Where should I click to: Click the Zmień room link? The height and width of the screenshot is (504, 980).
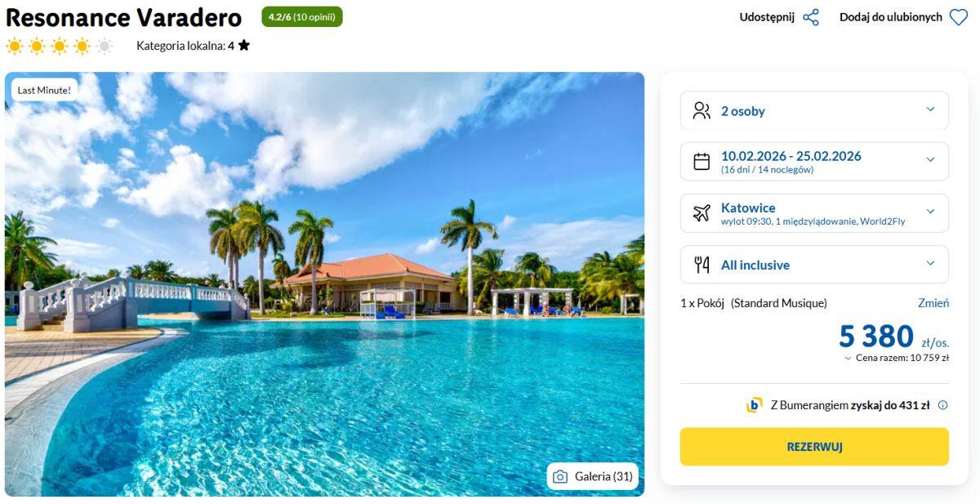[x=933, y=303]
